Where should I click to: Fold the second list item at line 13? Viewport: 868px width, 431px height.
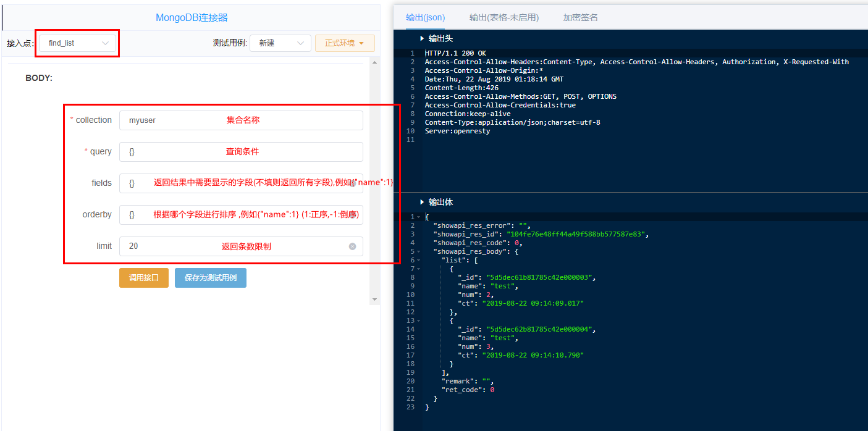pyautogui.click(x=418, y=320)
